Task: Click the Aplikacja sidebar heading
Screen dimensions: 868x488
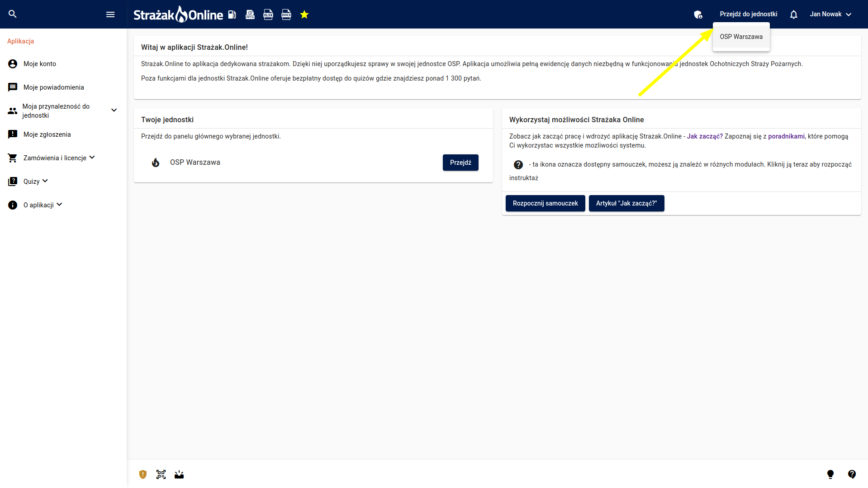Action: (x=21, y=41)
